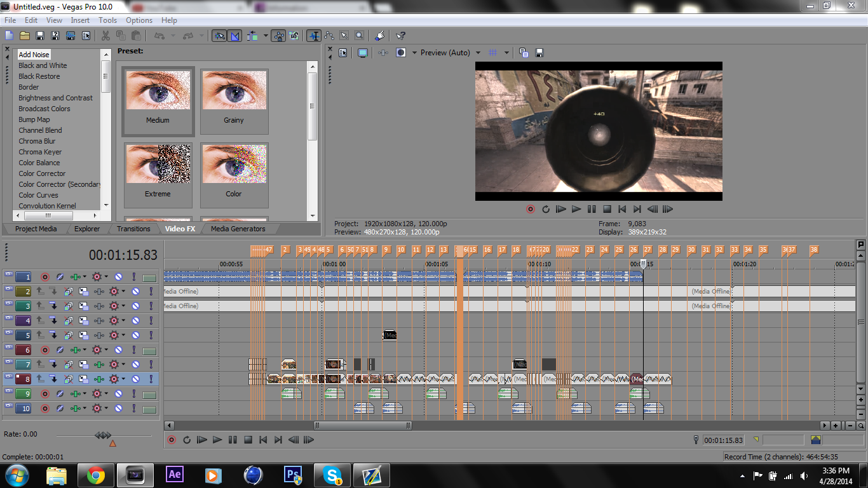The image size is (868, 488).
Task: Toggle Preview on External Monitor
Action: (x=362, y=53)
